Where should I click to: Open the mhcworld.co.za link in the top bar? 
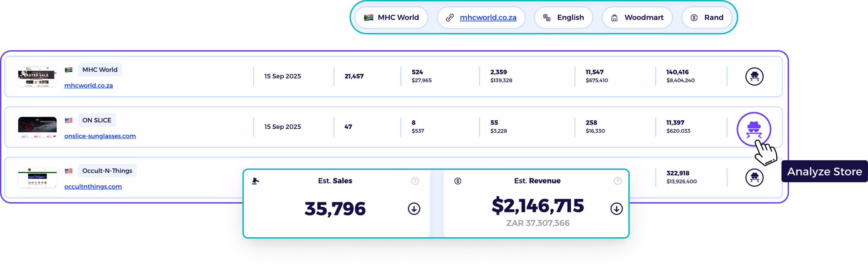tap(488, 18)
